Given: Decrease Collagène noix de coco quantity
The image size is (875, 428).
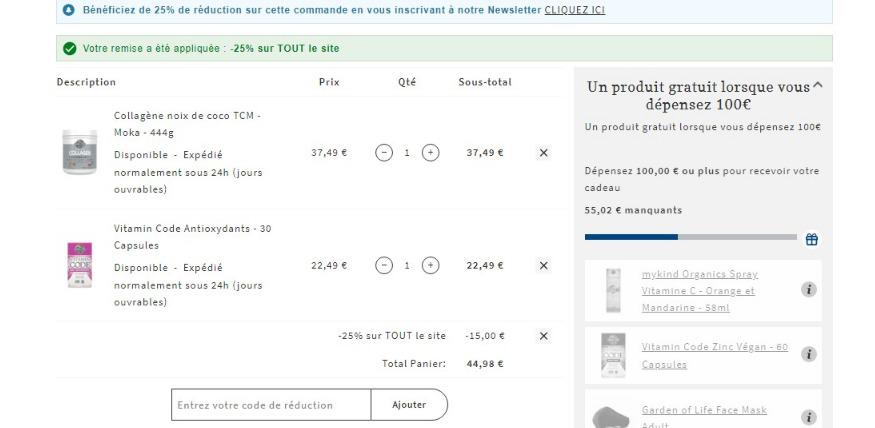Looking at the screenshot, I should 384,153.
